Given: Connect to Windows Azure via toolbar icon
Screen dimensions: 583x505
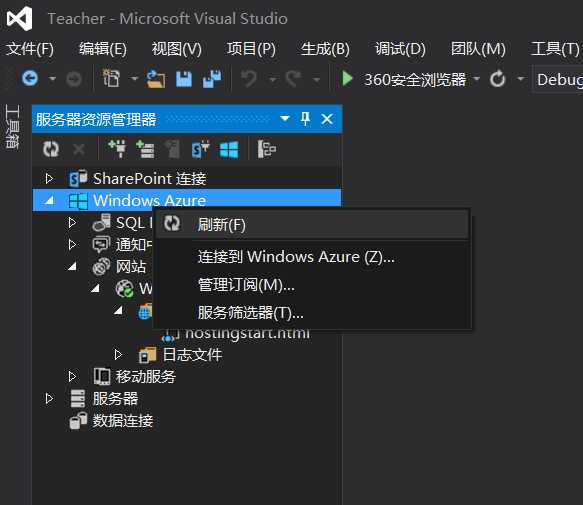Looking at the screenshot, I should pos(229,149).
